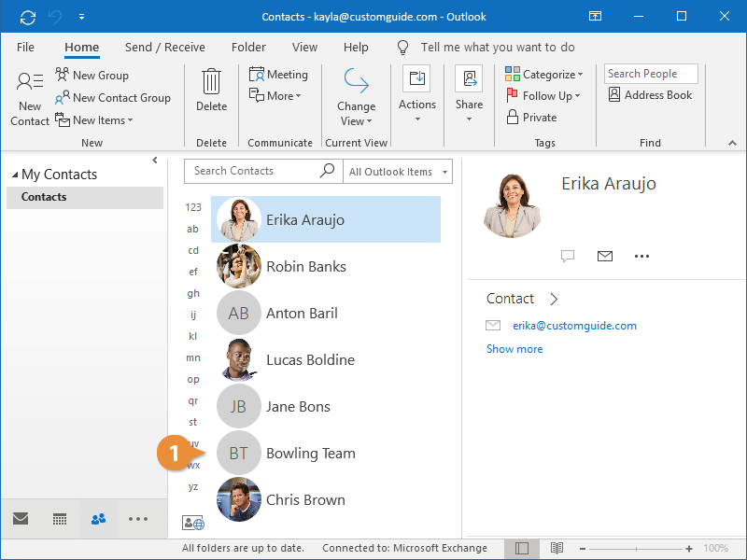The height and width of the screenshot is (560, 747).
Task: Open the Address Book
Action: [650, 95]
